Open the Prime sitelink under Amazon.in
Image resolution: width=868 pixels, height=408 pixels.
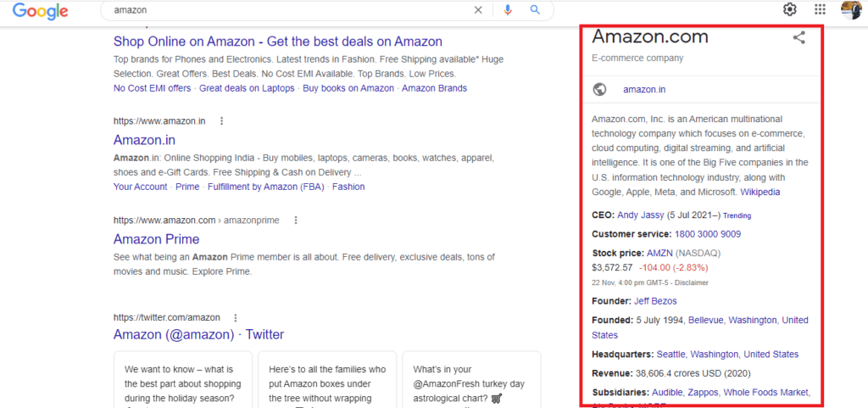tap(187, 187)
